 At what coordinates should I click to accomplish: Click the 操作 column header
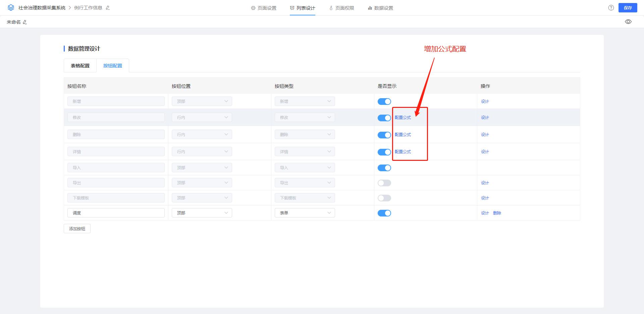(x=485, y=86)
